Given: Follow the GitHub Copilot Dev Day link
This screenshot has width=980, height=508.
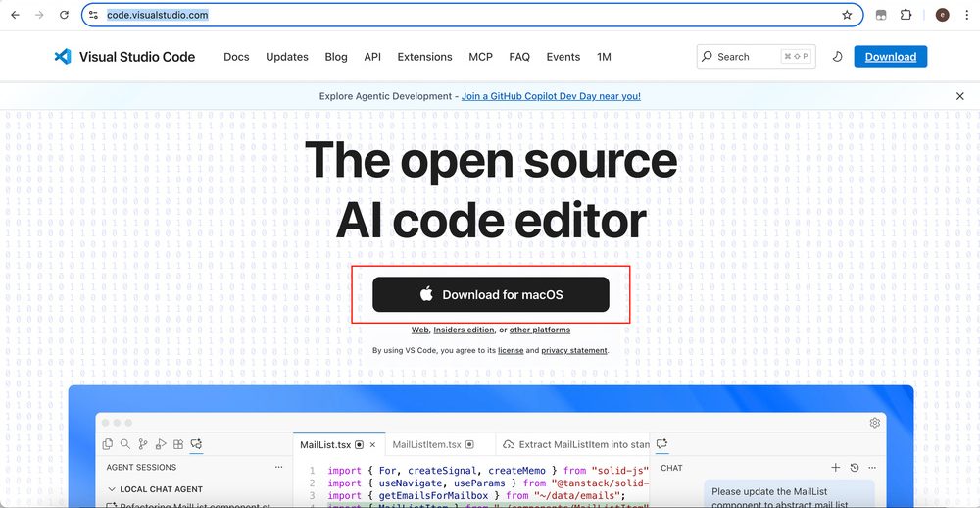Looking at the screenshot, I should pos(551,96).
